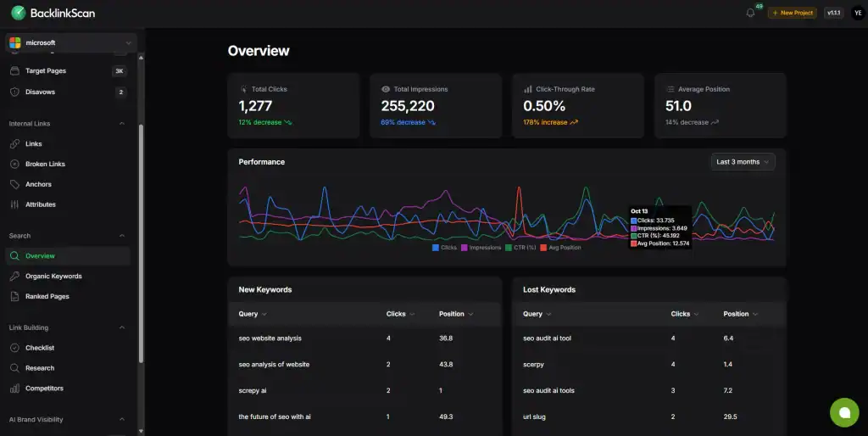Click the New Project button
Screen dimensions: 868x436
pyautogui.click(x=792, y=13)
